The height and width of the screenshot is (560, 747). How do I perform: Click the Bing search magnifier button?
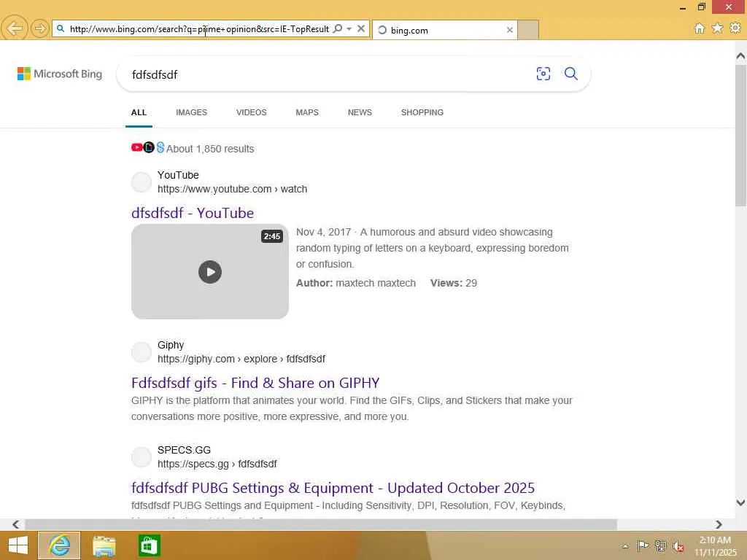click(x=570, y=74)
